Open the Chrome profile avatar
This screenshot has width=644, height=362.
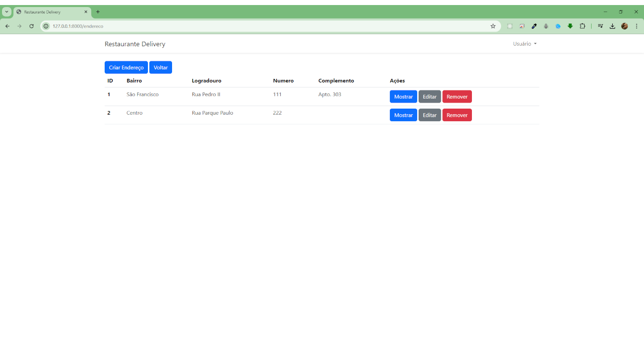[624, 26]
